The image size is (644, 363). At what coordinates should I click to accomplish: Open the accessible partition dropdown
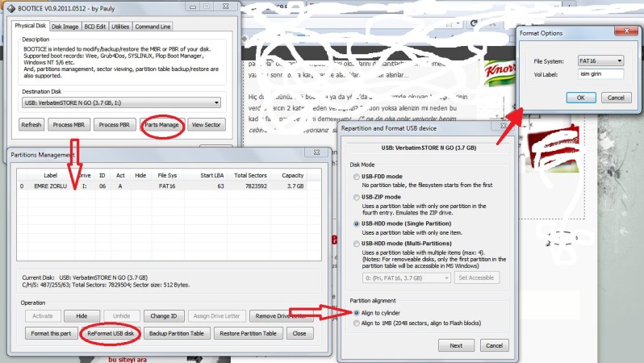pos(407,278)
